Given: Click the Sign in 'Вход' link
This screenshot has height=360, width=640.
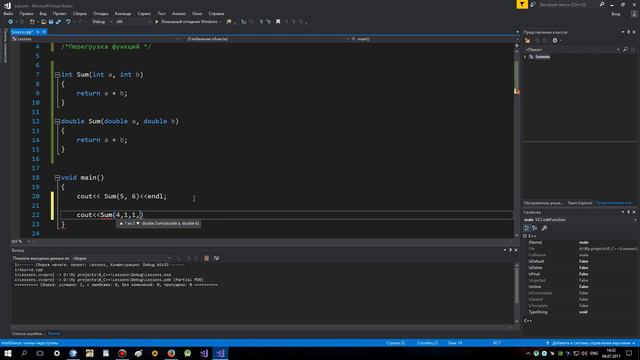Looking at the screenshot, I should coord(616,14).
